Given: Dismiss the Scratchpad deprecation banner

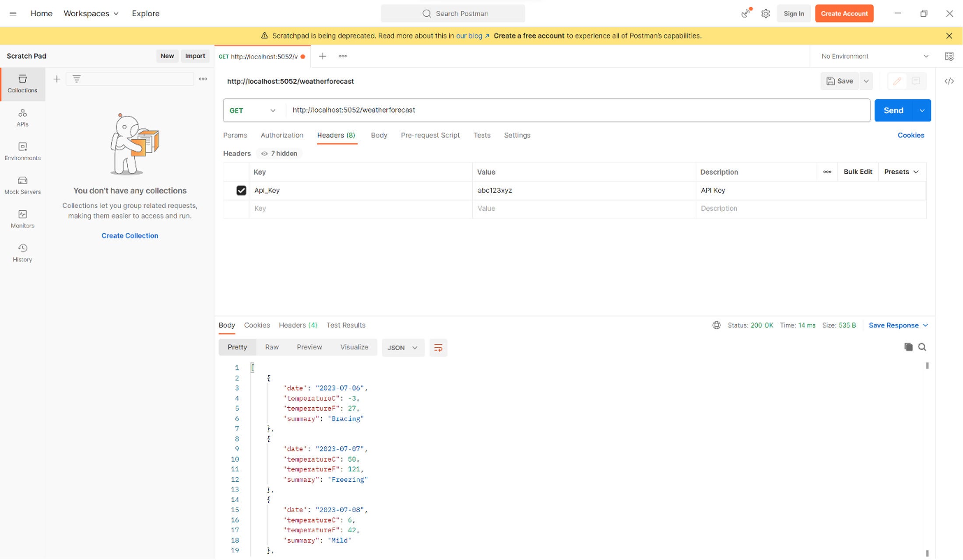Looking at the screenshot, I should click(x=949, y=36).
